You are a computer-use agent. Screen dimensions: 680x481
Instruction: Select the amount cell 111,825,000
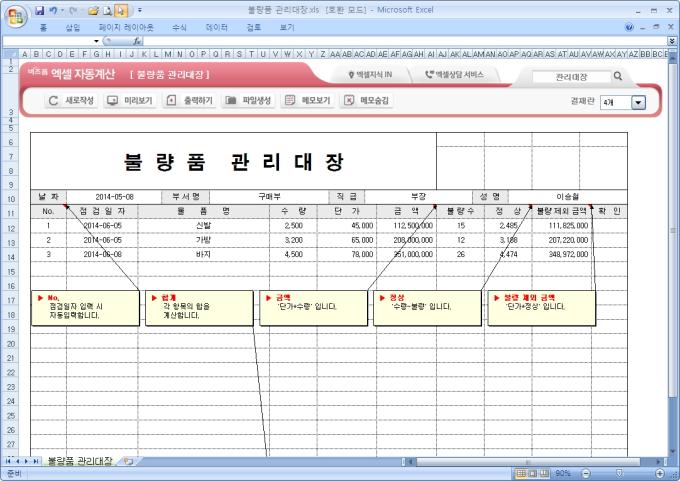click(562, 226)
